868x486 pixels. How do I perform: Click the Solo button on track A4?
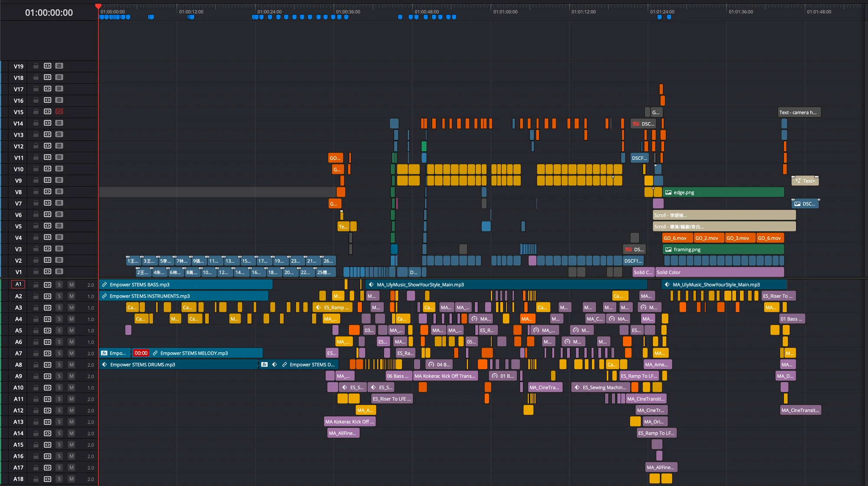(x=59, y=319)
